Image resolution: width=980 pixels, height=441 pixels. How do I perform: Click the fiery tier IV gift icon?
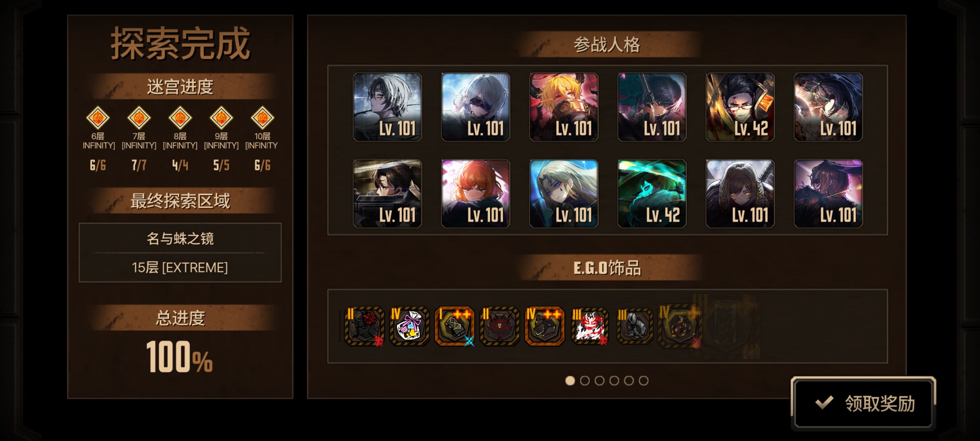pos(680,326)
